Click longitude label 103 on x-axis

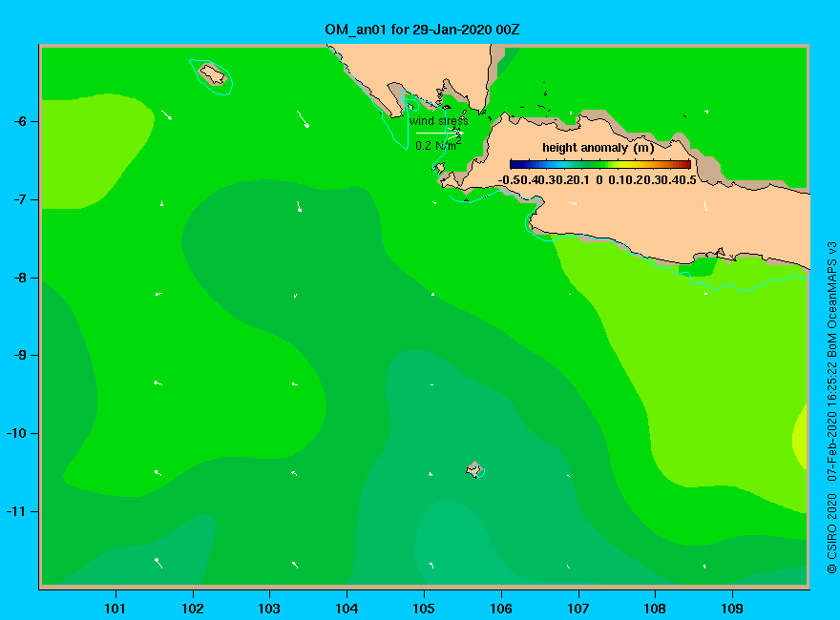click(269, 609)
